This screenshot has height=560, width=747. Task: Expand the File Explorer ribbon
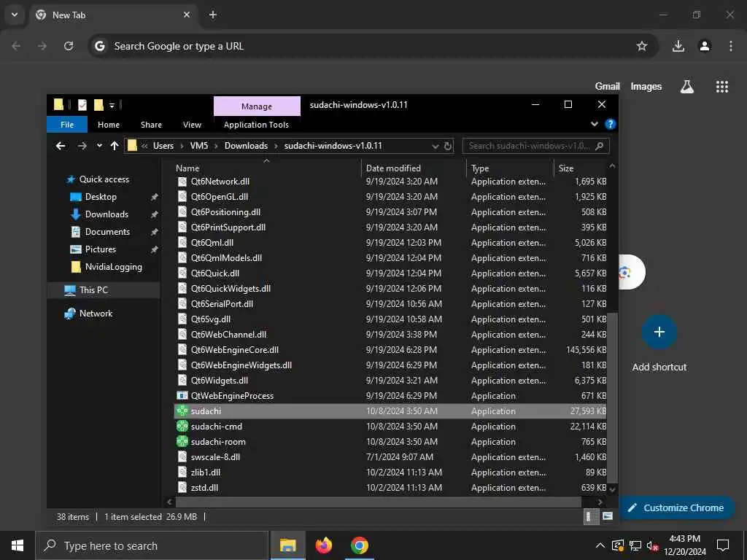[595, 124]
